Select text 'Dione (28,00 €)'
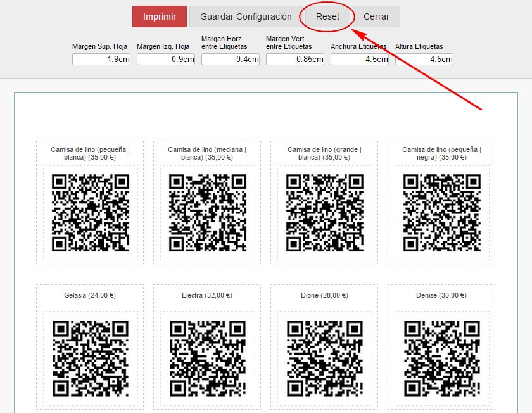 324,295
